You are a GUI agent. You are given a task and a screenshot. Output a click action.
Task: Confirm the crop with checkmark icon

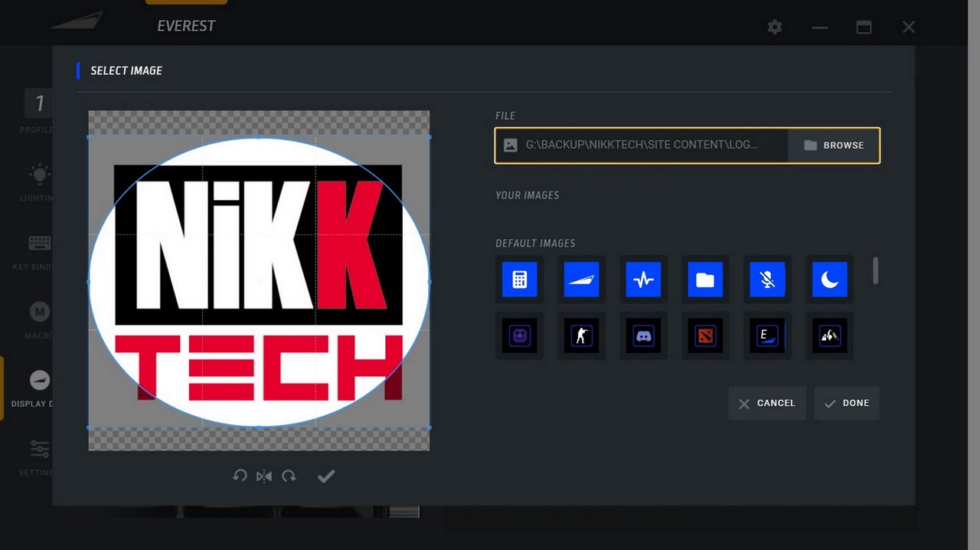[326, 476]
